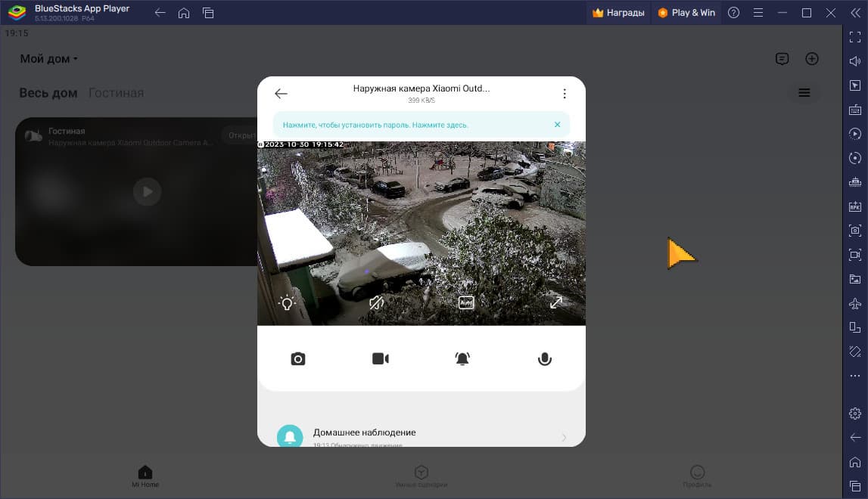Image resolution: width=868 pixels, height=499 pixels.
Task: Tap the microphone talk icon
Action: pos(545,359)
